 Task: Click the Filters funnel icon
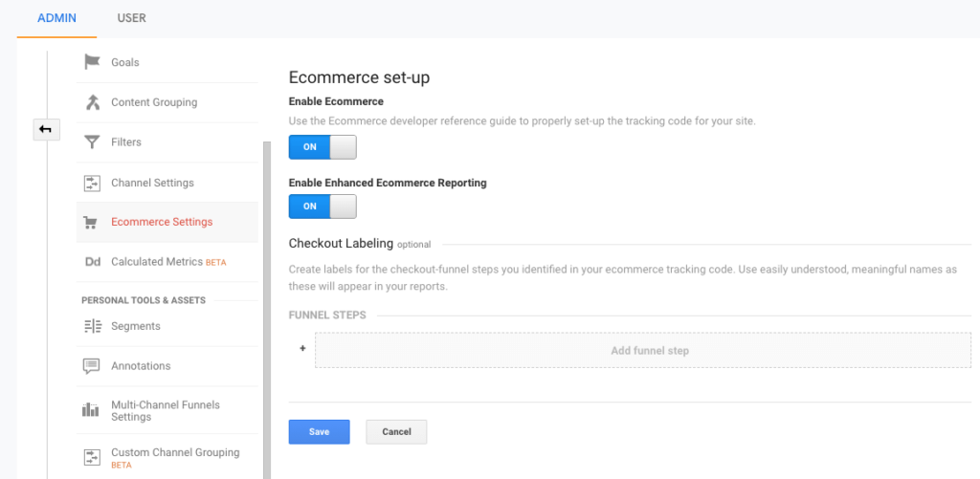(x=93, y=142)
